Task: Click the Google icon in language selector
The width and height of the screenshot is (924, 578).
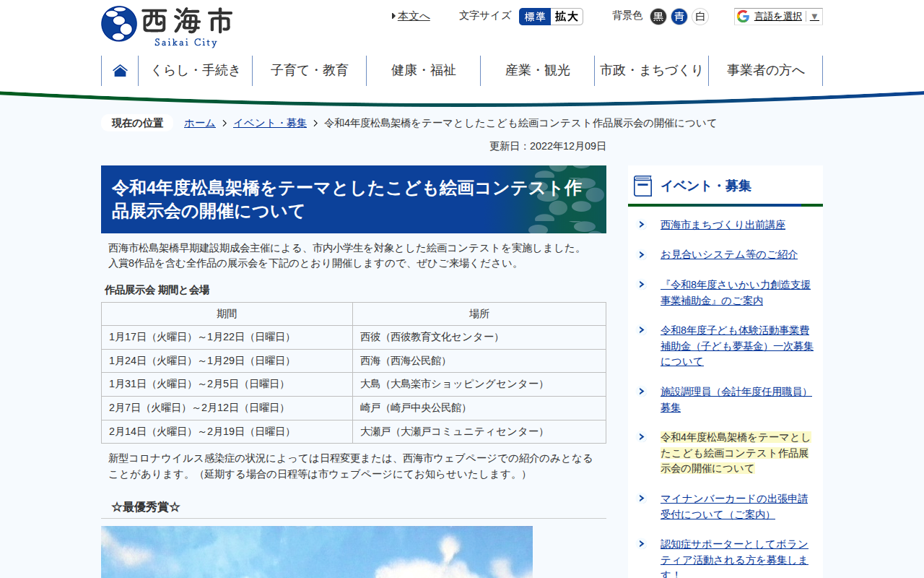Action: [x=744, y=17]
